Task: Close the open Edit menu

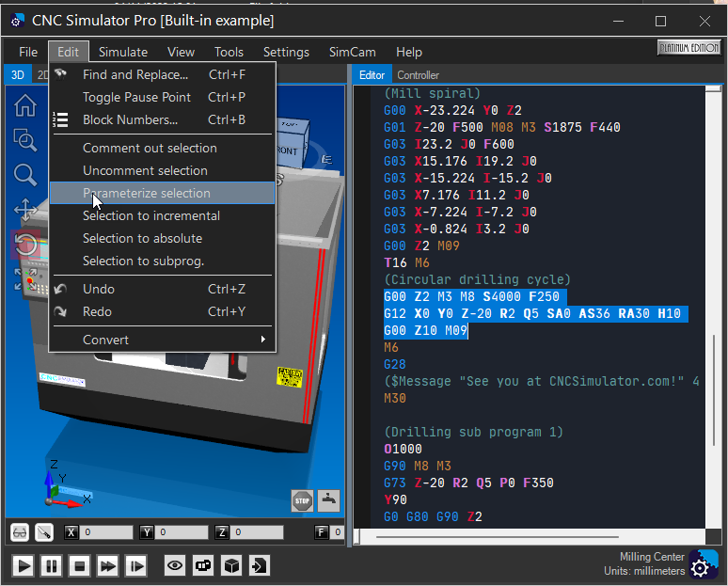Action: coord(69,52)
